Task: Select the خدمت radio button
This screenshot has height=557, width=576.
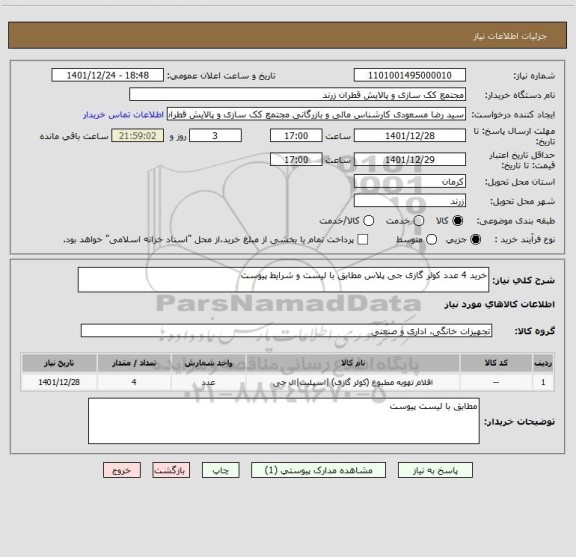Action: (x=419, y=221)
